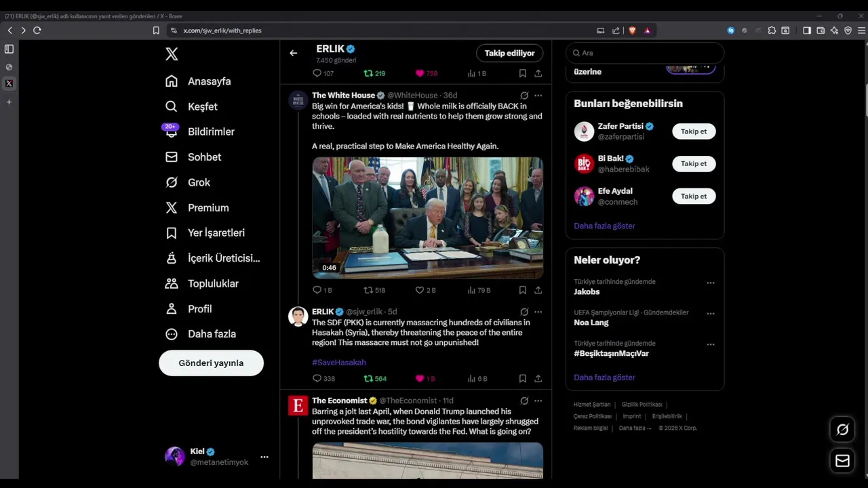Reply to the White House post
868x488 pixels.
click(322, 290)
